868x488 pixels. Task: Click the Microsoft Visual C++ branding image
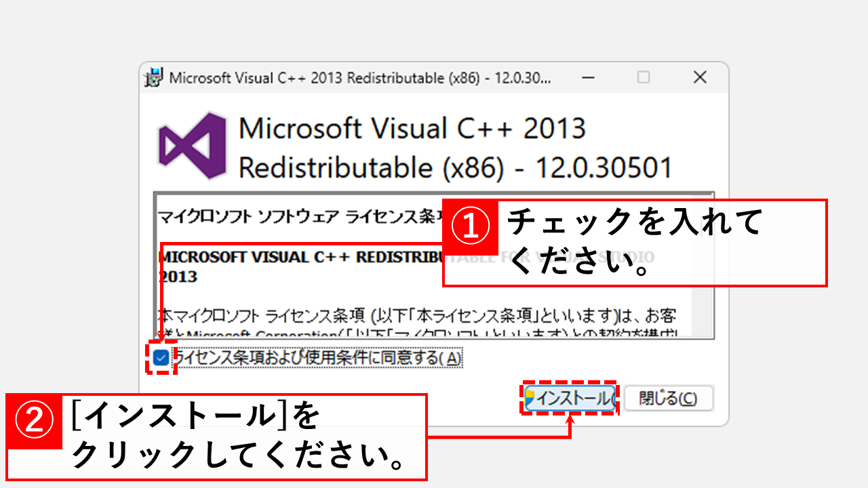193,144
